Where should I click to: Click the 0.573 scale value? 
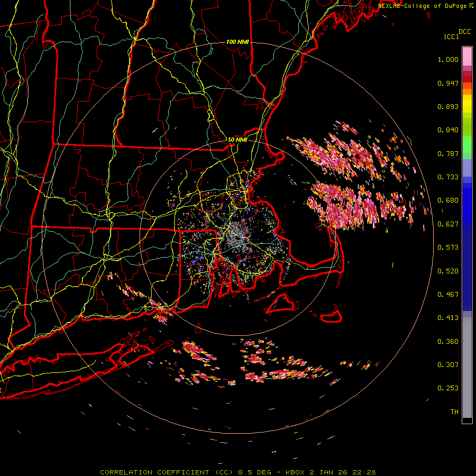coord(448,248)
